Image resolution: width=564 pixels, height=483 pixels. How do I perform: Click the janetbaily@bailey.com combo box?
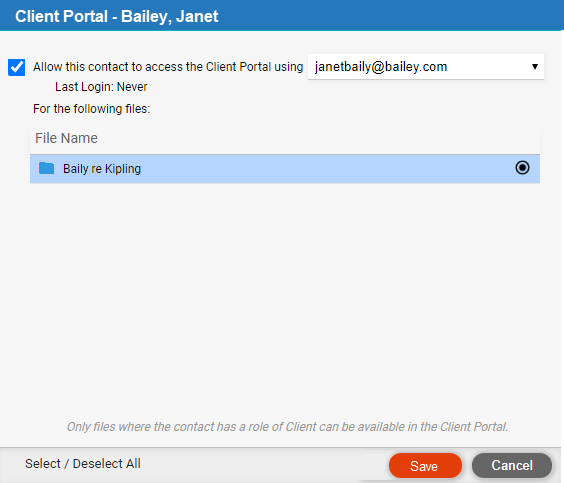(x=426, y=67)
